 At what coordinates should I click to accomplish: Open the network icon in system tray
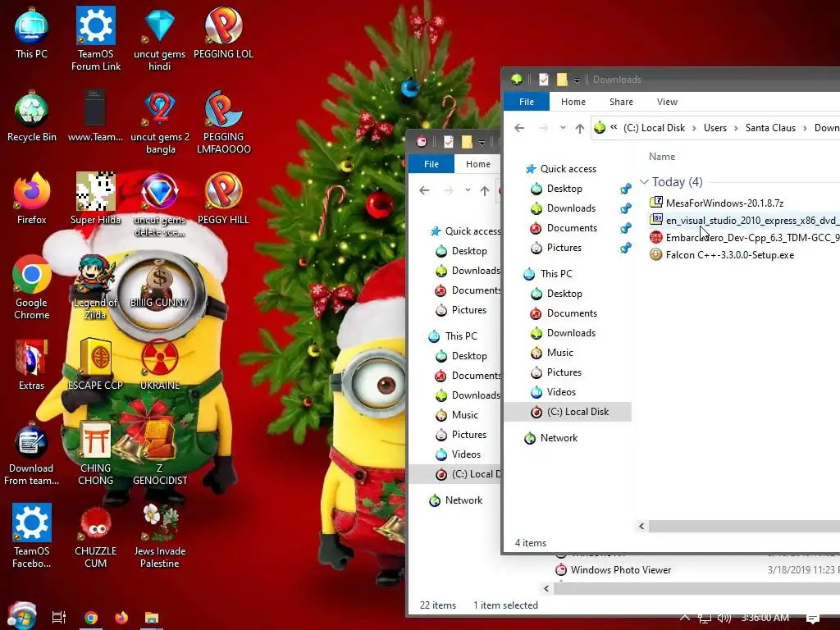coord(705,618)
